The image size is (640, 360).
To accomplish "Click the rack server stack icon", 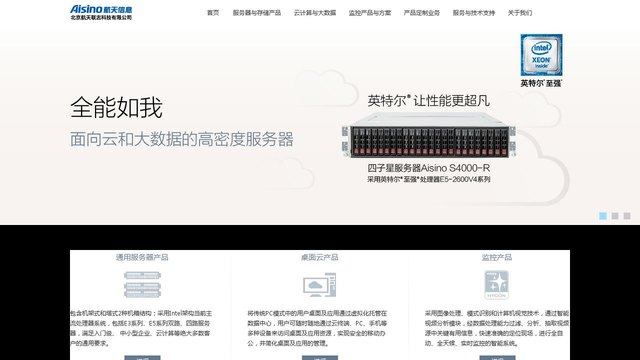I will click(x=142, y=284).
